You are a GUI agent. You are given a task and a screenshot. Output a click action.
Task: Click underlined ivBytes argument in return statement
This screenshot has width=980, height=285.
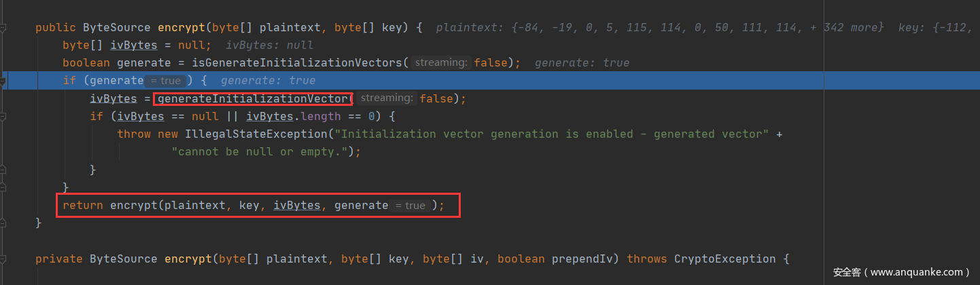(x=296, y=206)
